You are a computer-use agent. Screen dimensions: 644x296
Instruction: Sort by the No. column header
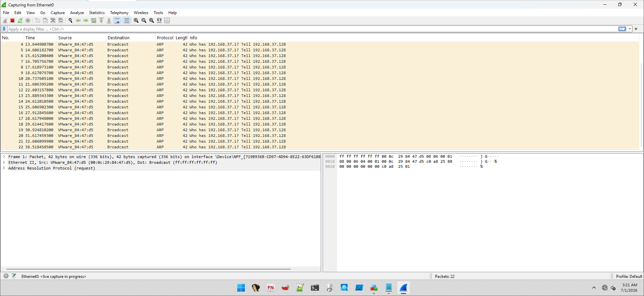(12, 38)
